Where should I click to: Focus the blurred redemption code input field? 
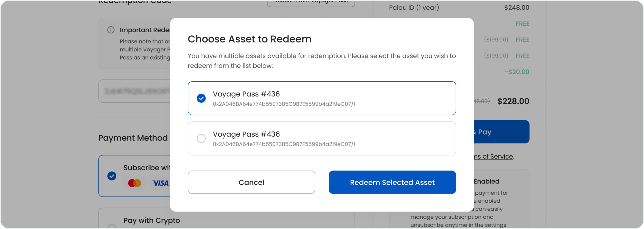tap(135, 91)
